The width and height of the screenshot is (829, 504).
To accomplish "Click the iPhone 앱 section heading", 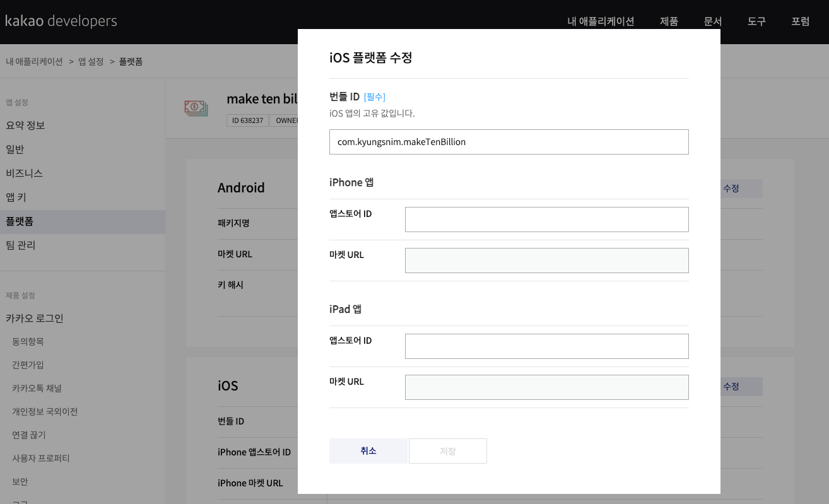I will (x=352, y=182).
